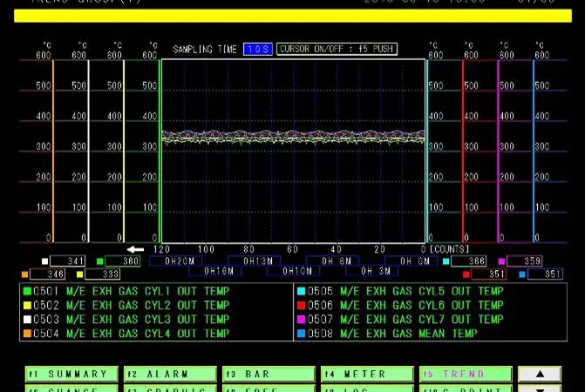
Task: Click the cyan swatch of legend entry 0505
Action: click(x=301, y=291)
